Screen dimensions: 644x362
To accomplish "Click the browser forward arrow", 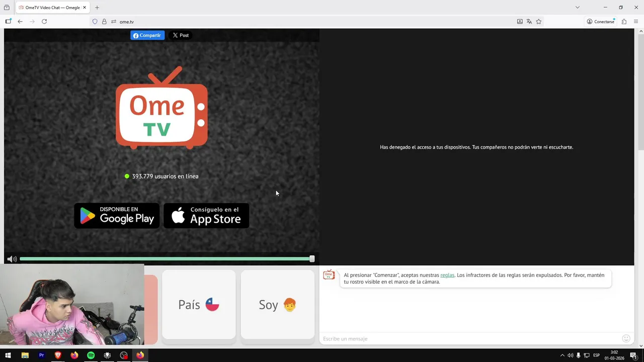I will click(x=32, y=22).
